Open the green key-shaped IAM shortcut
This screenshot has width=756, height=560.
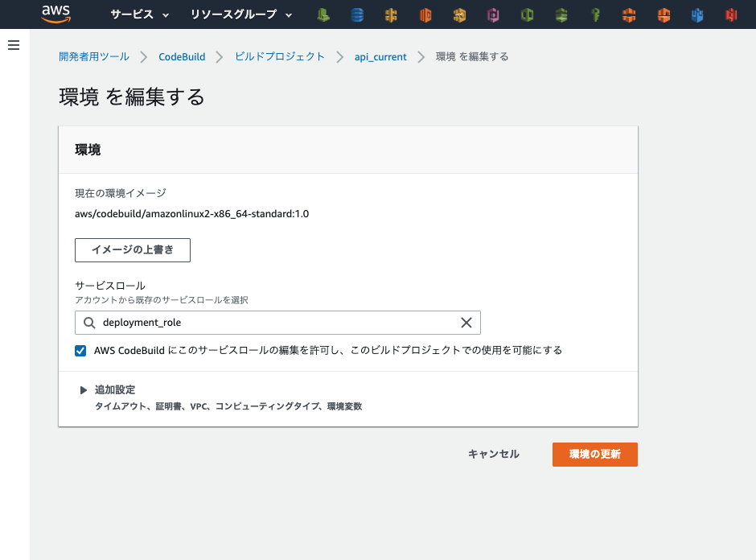pos(594,14)
